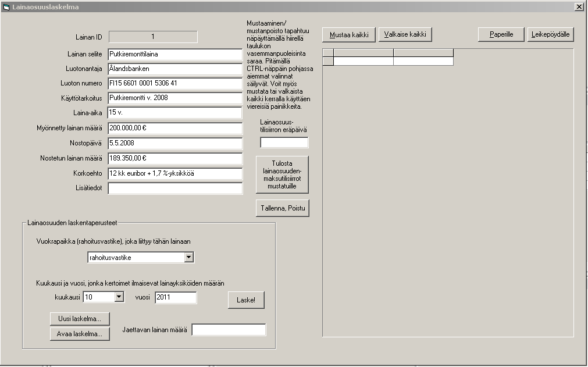Viewport: 588px width, 367px height.
Task: Click the table's top-left corner selector cell
Action: pyautogui.click(x=328, y=52)
